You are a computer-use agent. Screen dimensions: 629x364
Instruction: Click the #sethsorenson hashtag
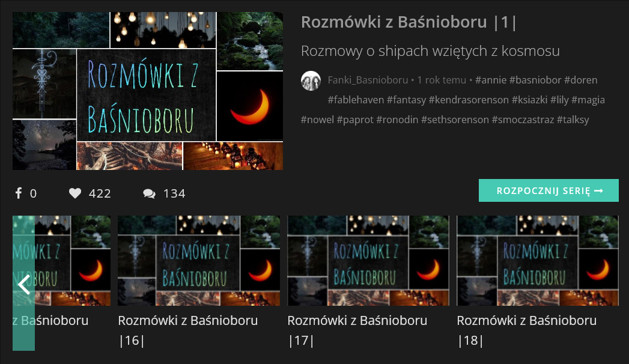455,120
